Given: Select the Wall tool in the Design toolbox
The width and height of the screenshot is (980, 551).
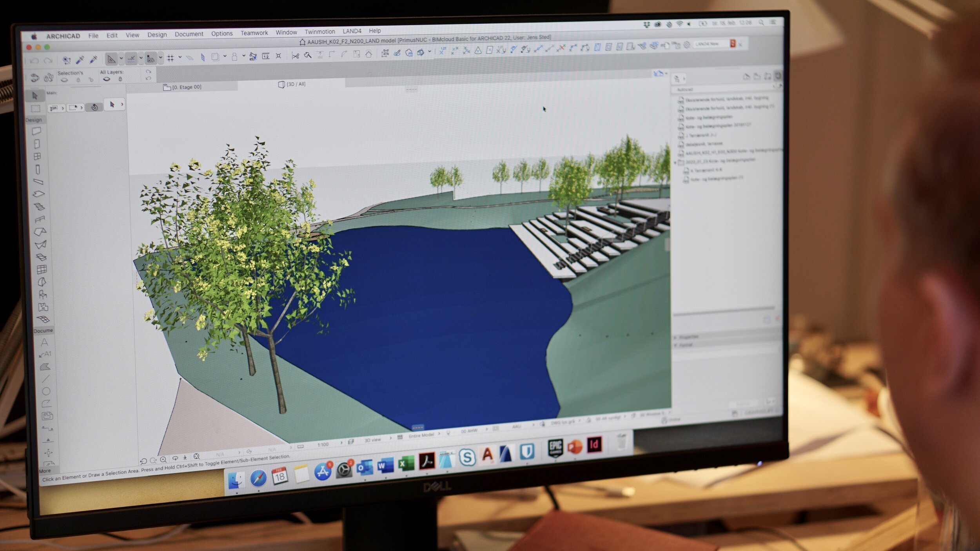Looking at the screenshot, I should pyautogui.click(x=36, y=131).
